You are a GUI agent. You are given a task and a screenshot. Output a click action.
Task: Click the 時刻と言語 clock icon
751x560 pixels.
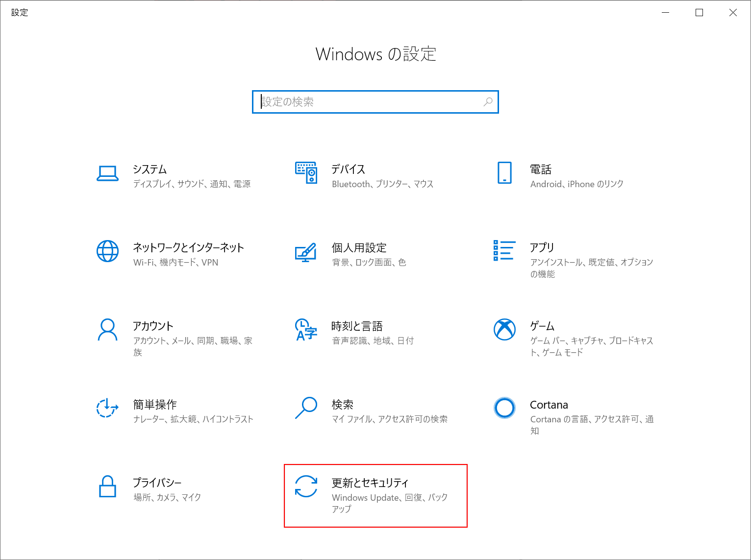[306, 330]
